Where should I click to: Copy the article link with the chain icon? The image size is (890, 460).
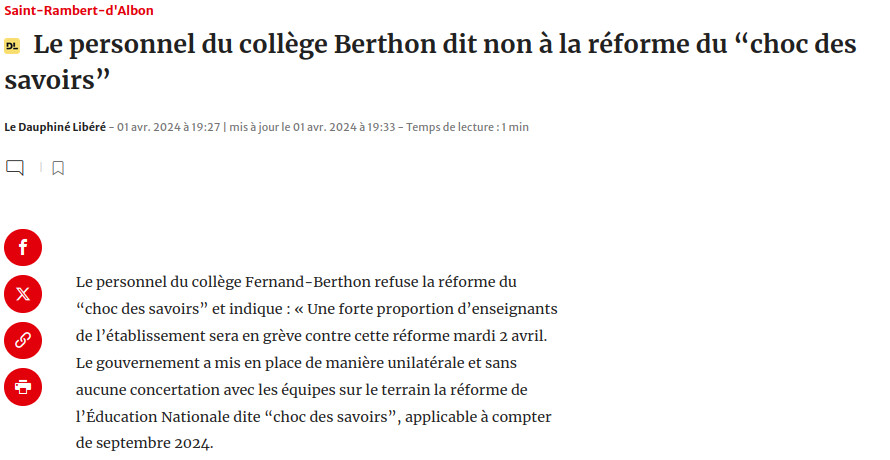tap(23, 340)
